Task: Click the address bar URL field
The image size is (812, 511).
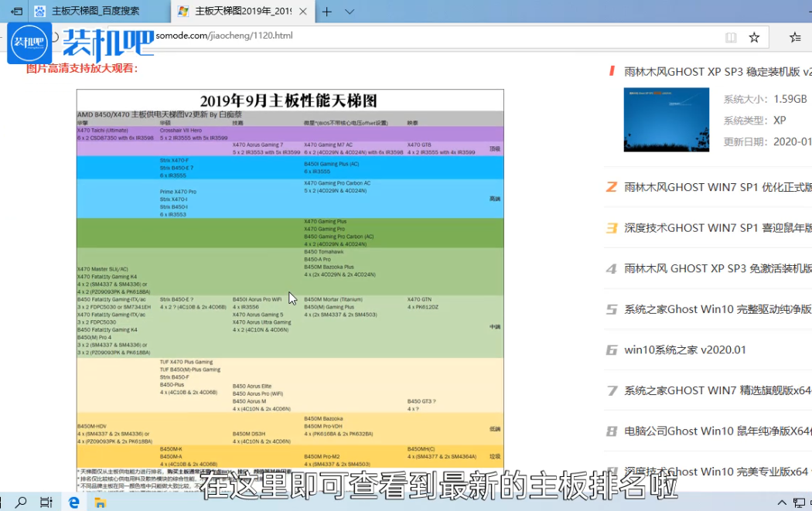Action: tap(387, 36)
